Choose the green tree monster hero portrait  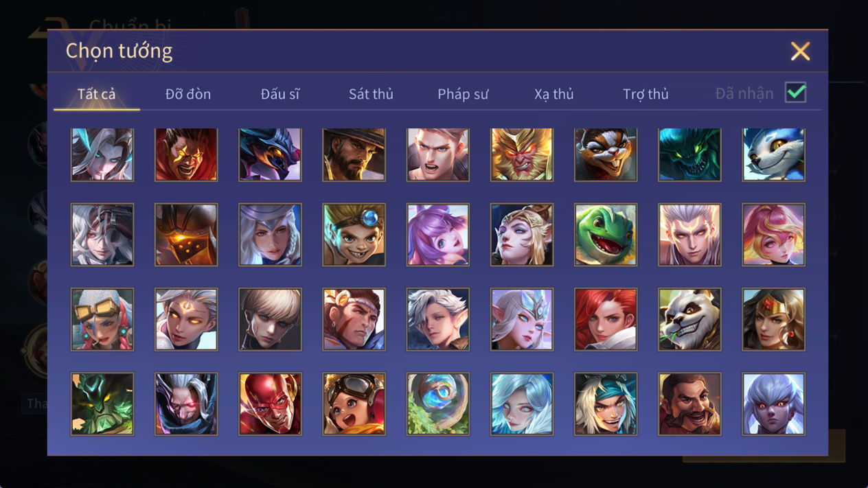[102, 404]
